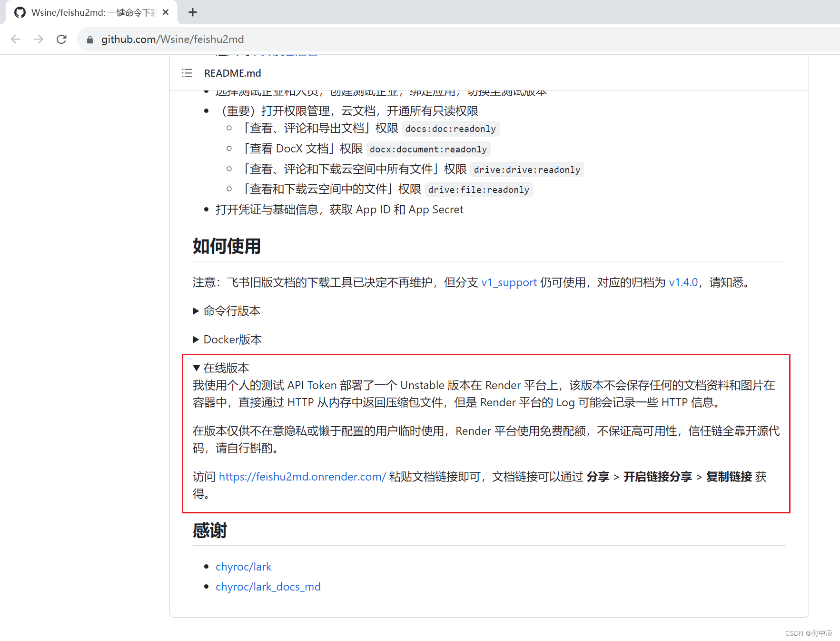Click the drive:file:readonly code text
The image size is (840, 641).
coord(478,190)
